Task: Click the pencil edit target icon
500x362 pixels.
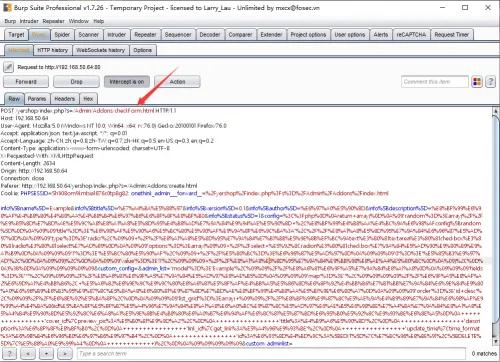Action: tap(8, 67)
